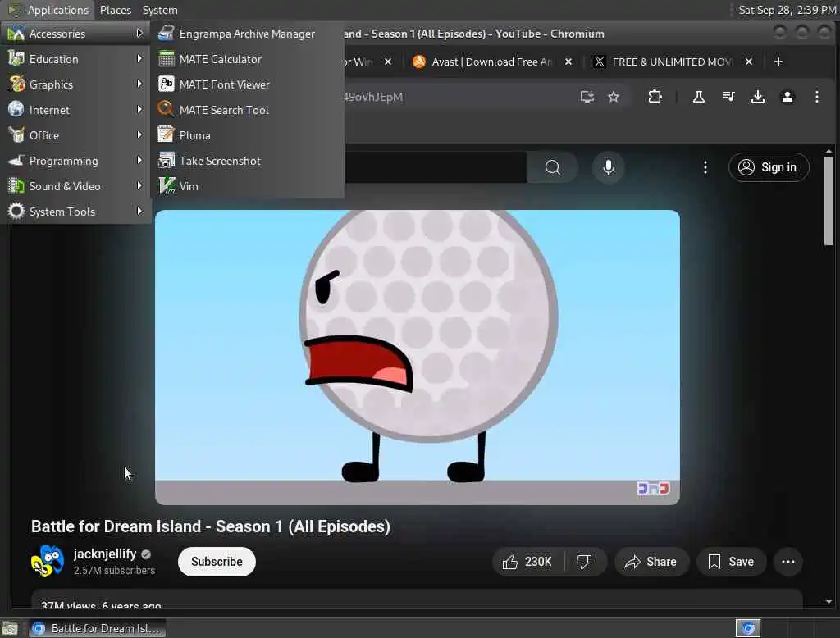Open the System menu
The height and width of the screenshot is (638, 840).
(160, 10)
